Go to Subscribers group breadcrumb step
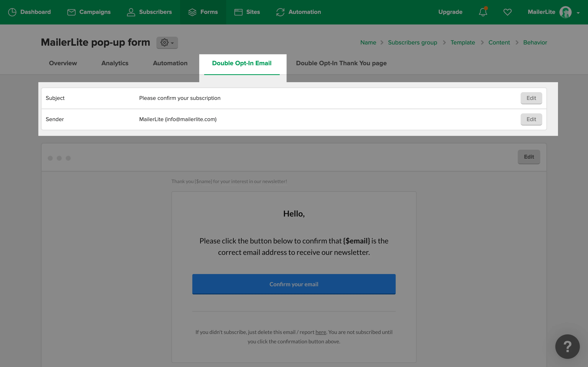 click(412, 42)
